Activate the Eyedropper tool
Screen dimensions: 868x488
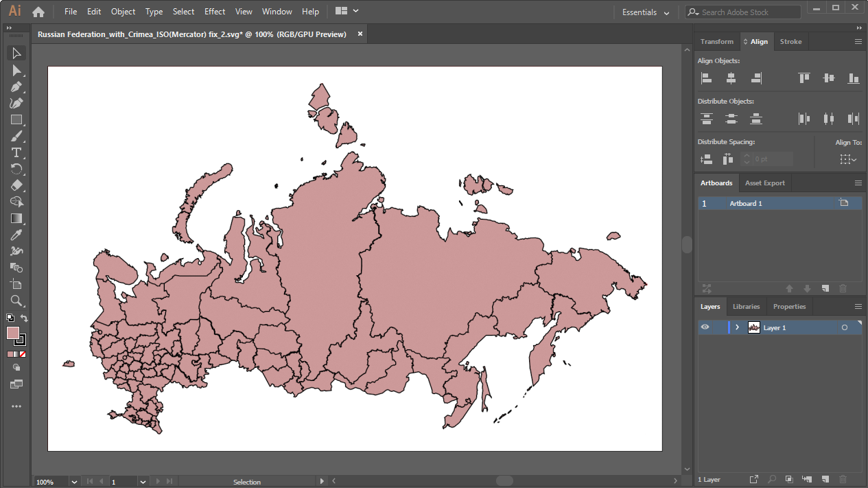click(16, 235)
